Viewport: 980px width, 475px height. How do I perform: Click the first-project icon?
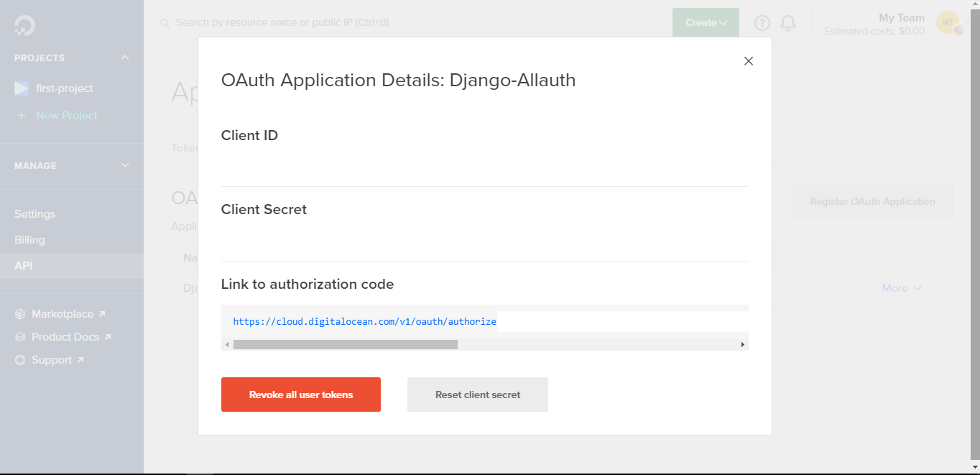(x=22, y=88)
